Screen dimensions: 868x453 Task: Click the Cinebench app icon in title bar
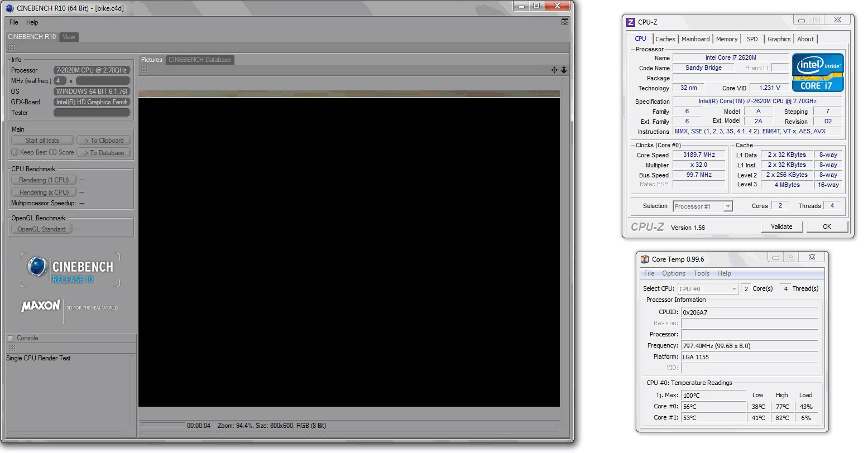(x=9, y=8)
